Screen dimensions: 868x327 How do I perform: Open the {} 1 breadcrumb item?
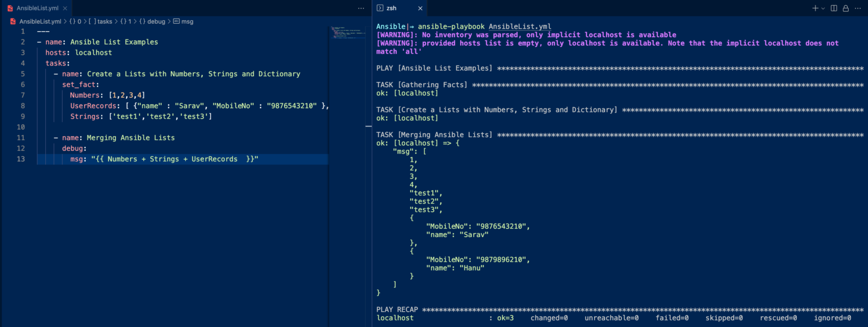125,21
